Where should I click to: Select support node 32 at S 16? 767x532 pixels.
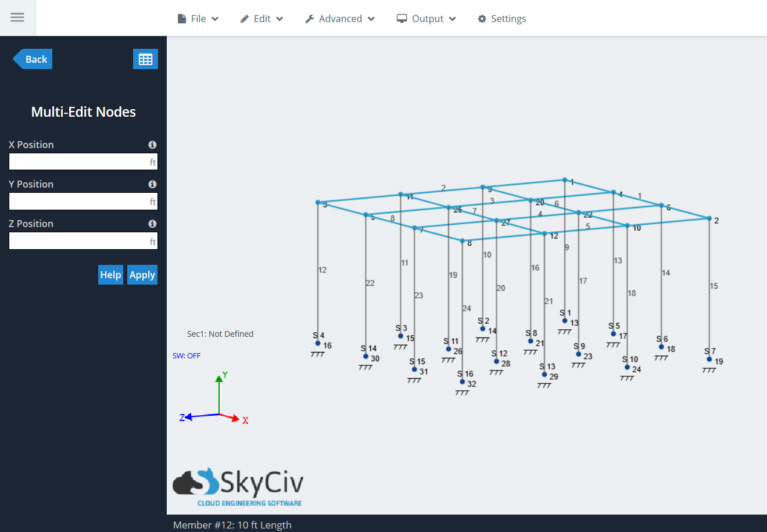tap(463, 382)
